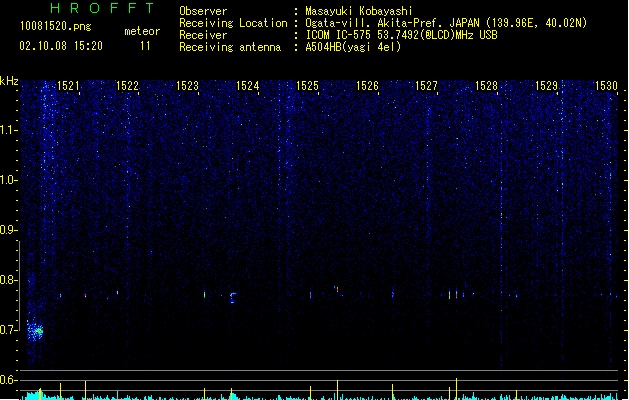The height and width of the screenshot is (400, 629).
Task: Click the 0.8 kHz axis label
Action: click(8, 280)
